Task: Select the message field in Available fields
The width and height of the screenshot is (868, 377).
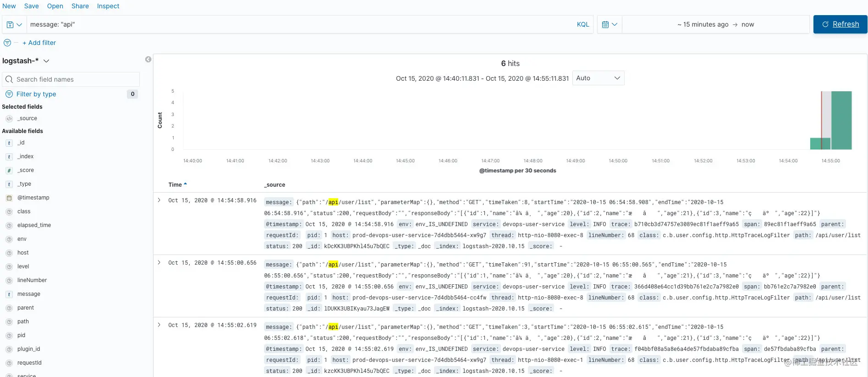Action: tap(29, 294)
